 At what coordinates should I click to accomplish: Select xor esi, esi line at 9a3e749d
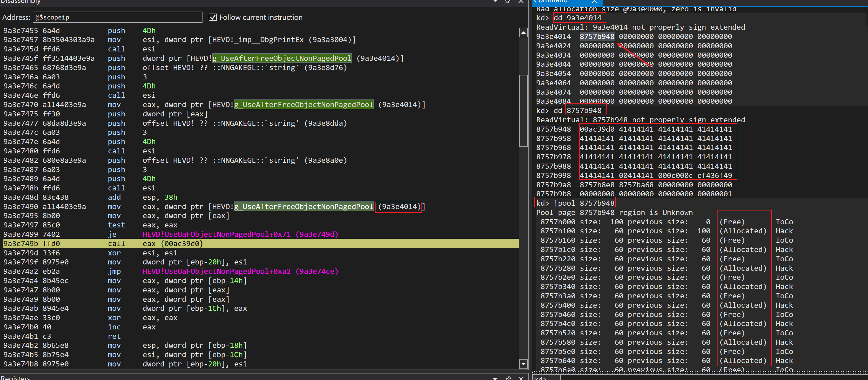pyautogui.click(x=90, y=253)
